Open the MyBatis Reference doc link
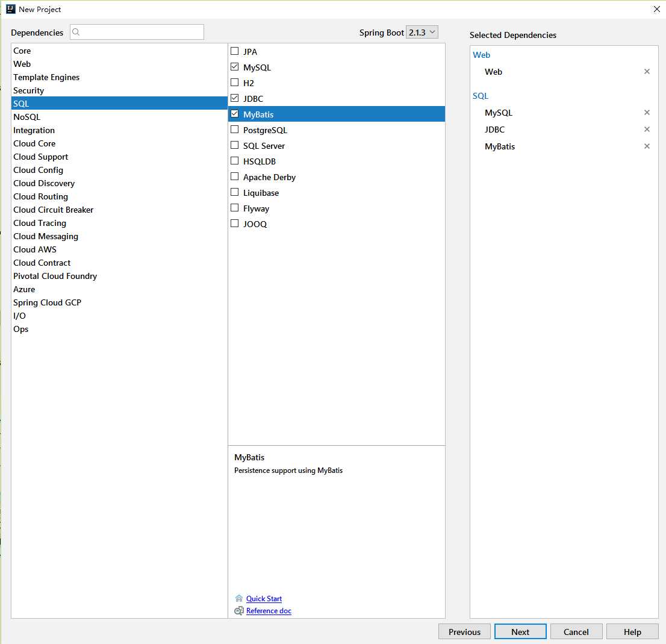The width and height of the screenshot is (666, 644). [269, 610]
